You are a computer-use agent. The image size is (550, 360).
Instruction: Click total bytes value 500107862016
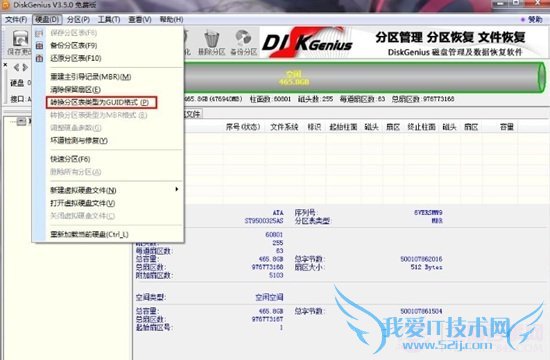pos(421,259)
